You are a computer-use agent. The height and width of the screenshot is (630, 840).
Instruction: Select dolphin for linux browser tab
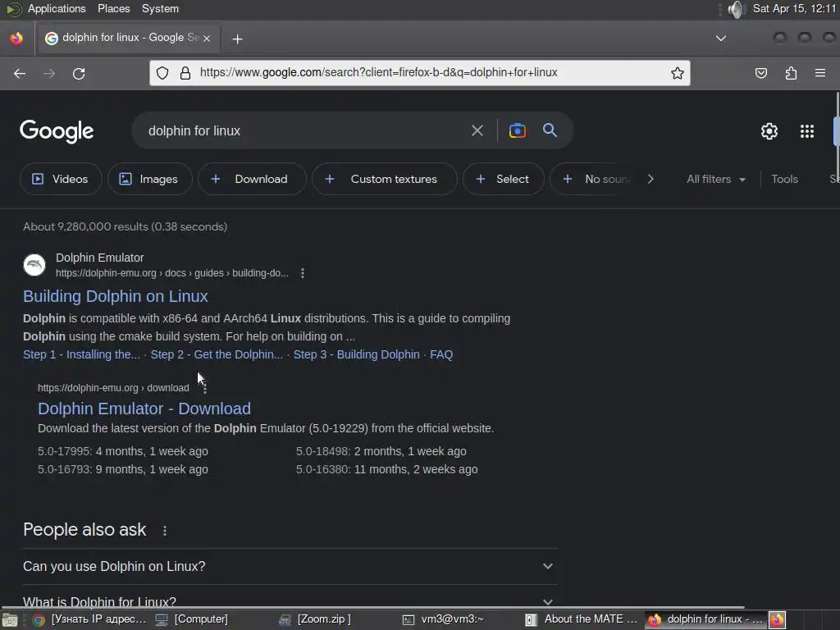tap(129, 38)
